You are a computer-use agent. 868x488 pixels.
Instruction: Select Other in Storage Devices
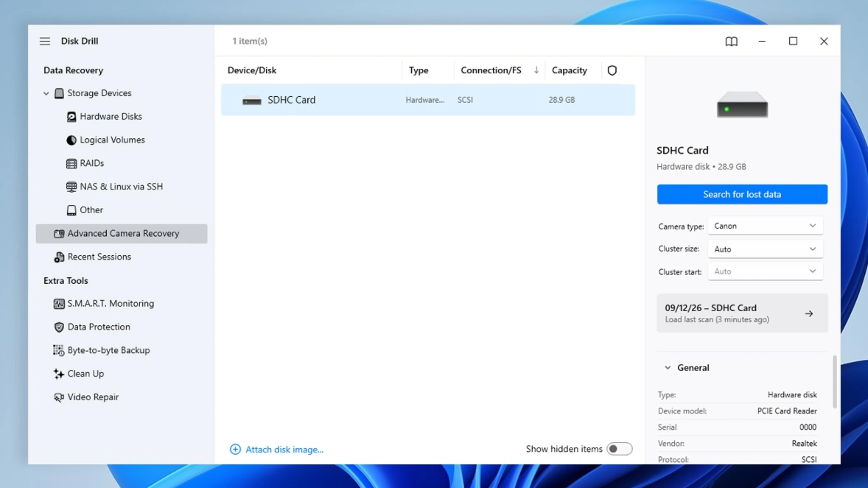click(x=91, y=210)
